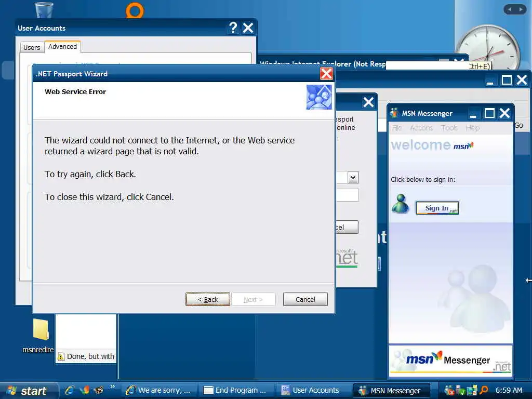Click the MSN Messenger .net banner at bottom
The image size is (532, 399).
coord(450,361)
